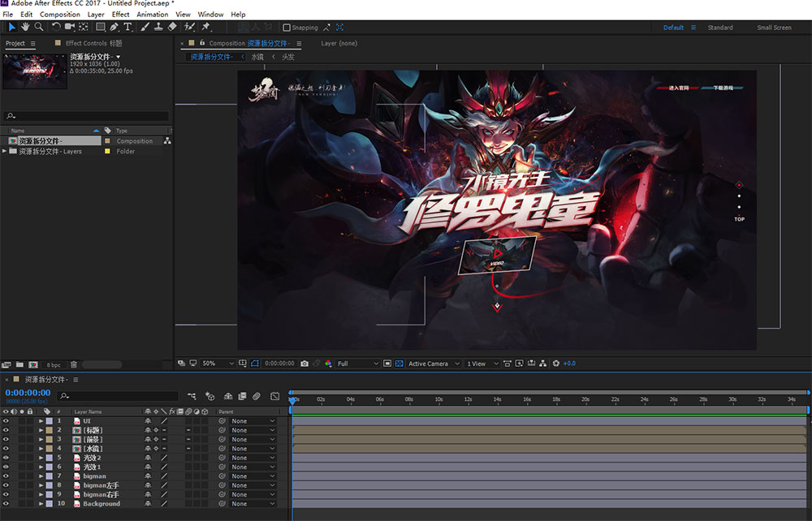This screenshot has width=812, height=521.
Task: Click the Draft 3D icon in timeline
Action: [209, 396]
